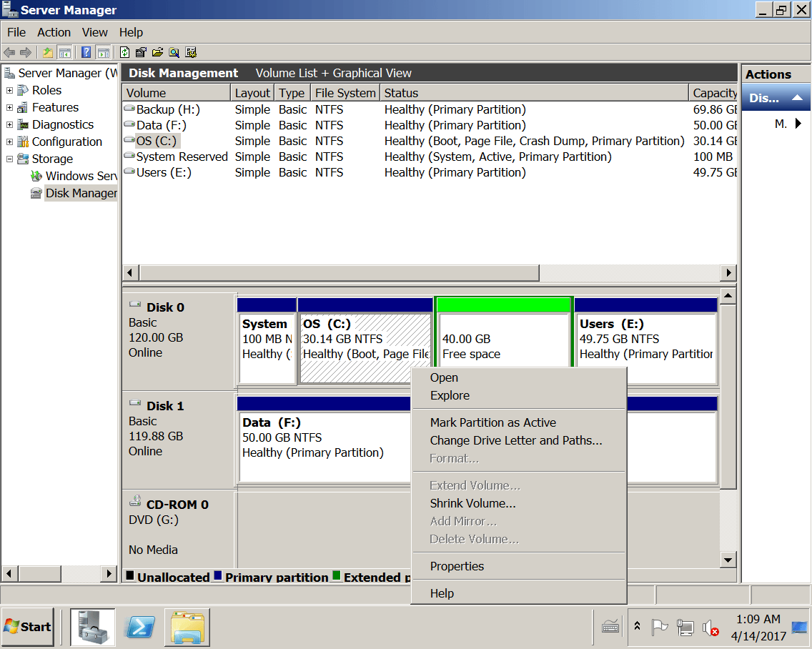Click the keyboard icon in the taskbar
Image resolution: width=812 pixels, height=649 pixels.
point(610,627)
